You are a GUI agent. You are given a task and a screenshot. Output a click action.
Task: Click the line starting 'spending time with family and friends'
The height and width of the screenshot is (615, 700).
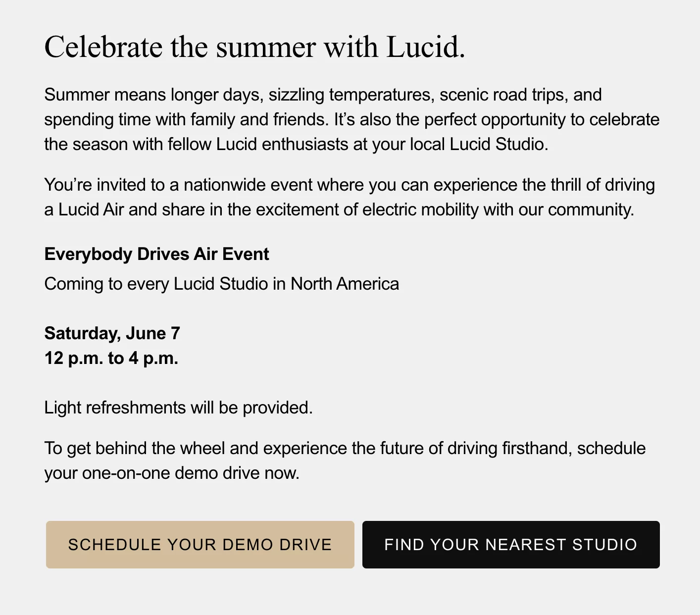(x=352, y=119)
